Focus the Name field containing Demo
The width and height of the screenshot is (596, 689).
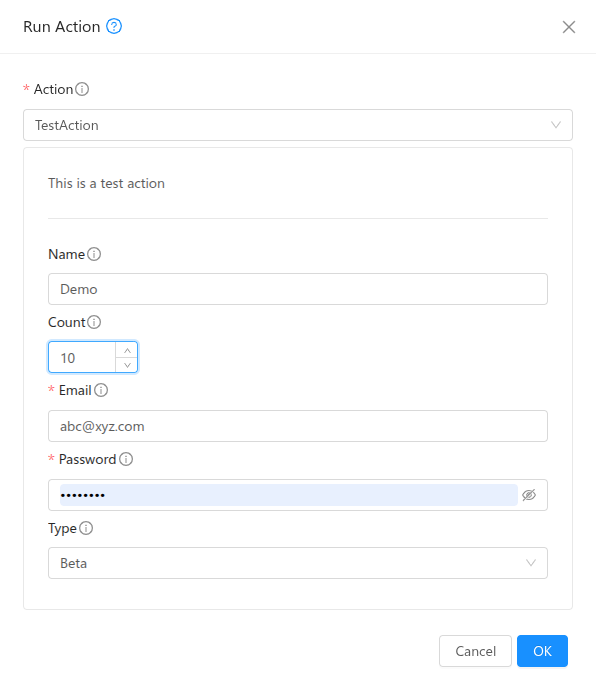298,289
